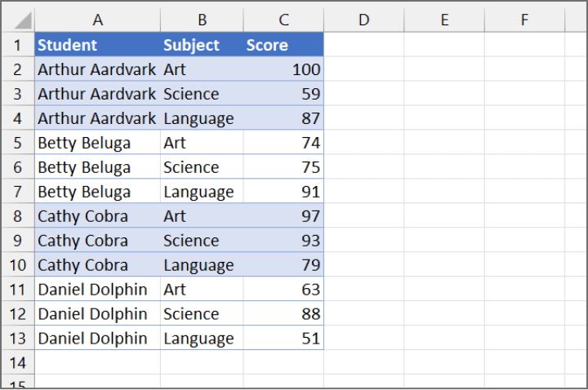The height and width of the screenshot is (390, 588).
Task: Select row 14 header
Action: tap(17, 363)
